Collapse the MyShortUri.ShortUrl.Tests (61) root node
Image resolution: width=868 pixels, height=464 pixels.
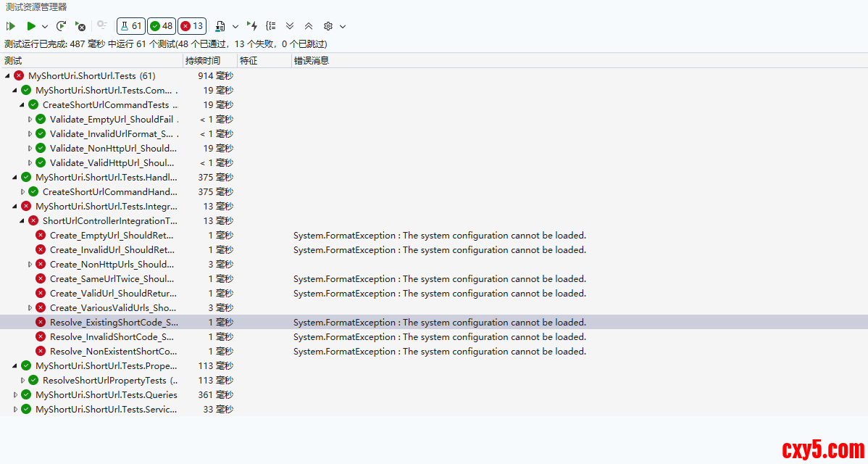point(8,76)
